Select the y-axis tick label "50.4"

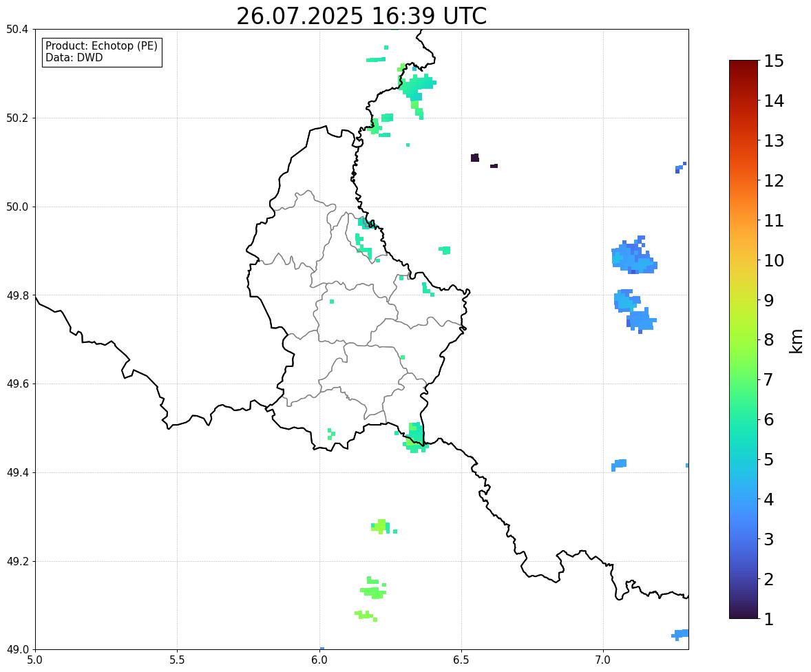pos(17,30)
